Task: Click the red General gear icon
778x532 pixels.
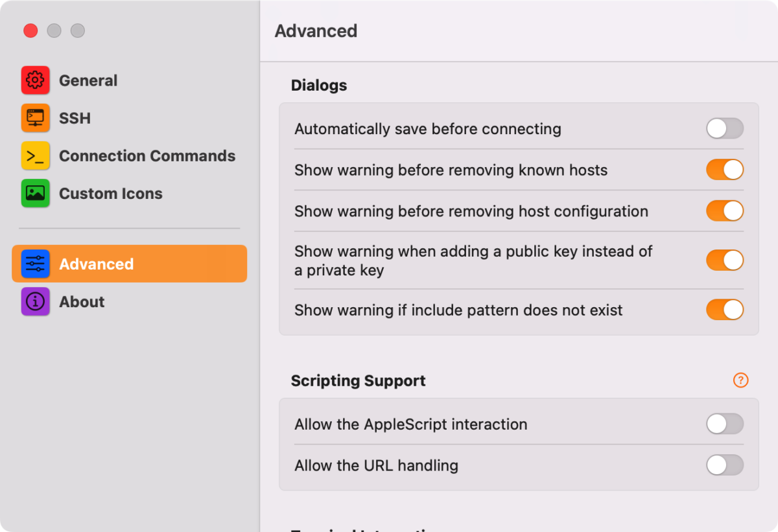Action: pos(35,80)
